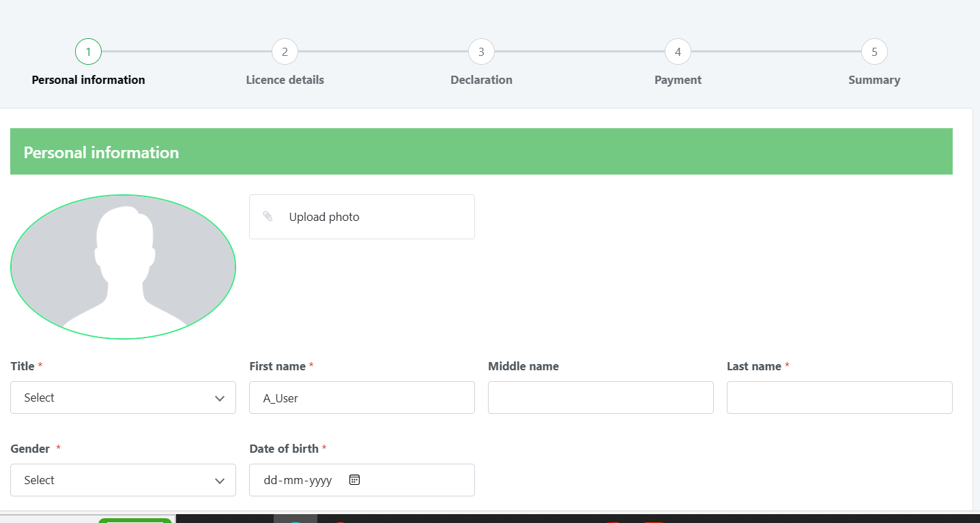Select the Payment step label
The image size is (980, 523).
coord(678,80)
